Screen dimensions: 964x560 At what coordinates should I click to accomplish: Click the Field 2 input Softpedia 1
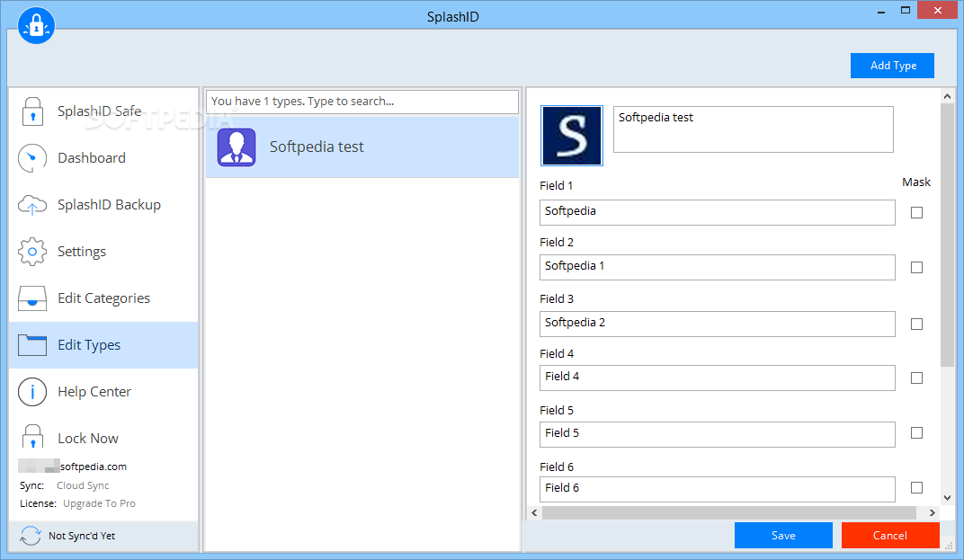point(718,267)
